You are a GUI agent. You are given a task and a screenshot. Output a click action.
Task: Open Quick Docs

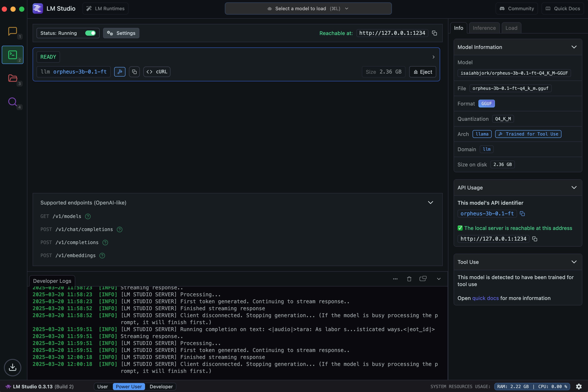[563, 8]
